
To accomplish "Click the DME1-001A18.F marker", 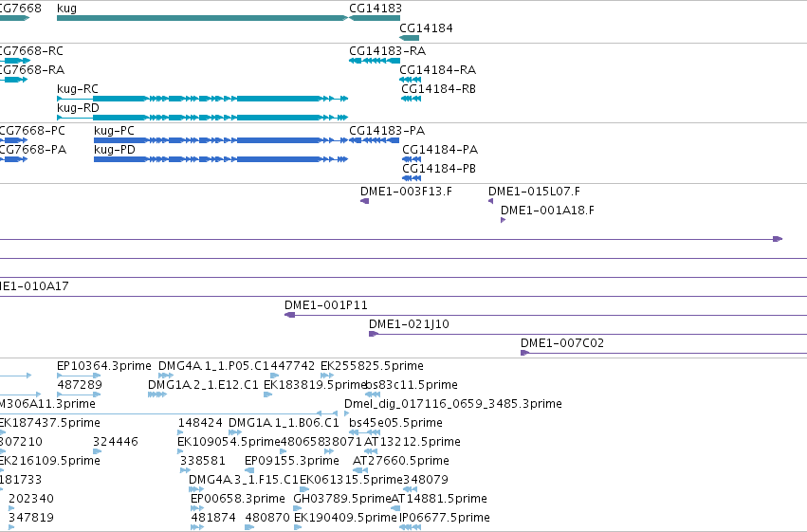I will pyautogui.click(x=504, y=220).
